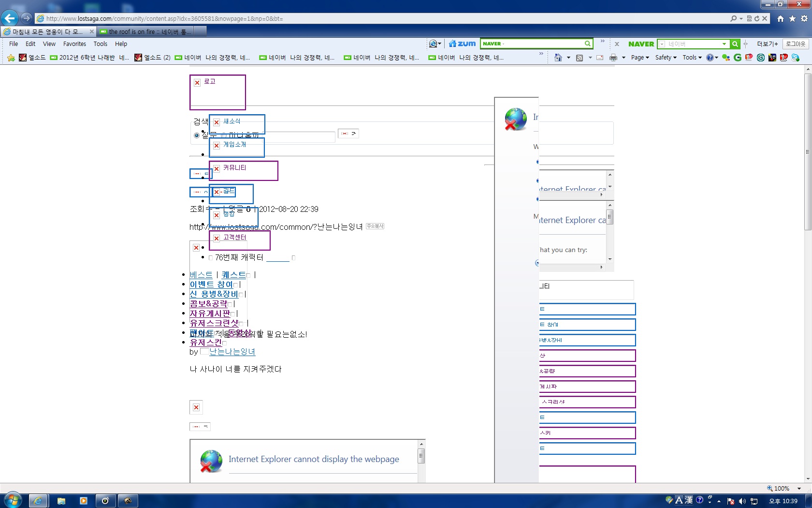Click the Favorites star in address bar area
The height and width of the screenshot is (508, 812).
793,18
